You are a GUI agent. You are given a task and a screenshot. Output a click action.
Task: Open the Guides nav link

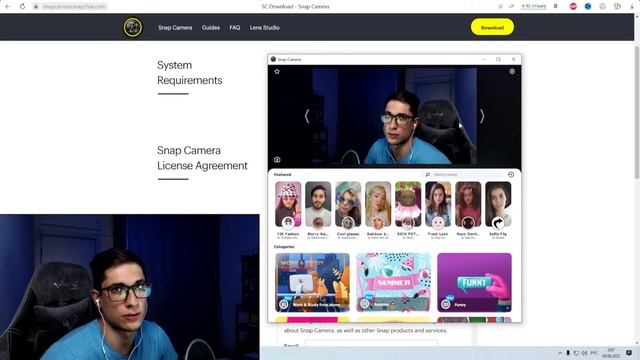point(211,28)
